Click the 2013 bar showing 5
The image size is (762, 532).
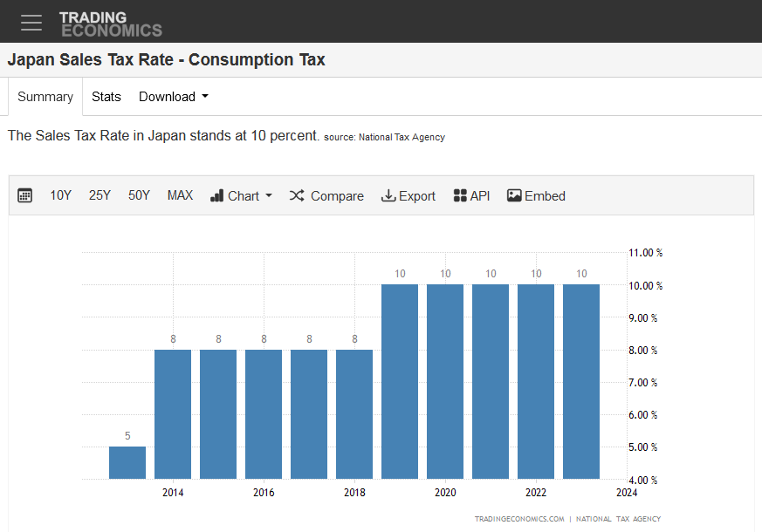point(127,462)
